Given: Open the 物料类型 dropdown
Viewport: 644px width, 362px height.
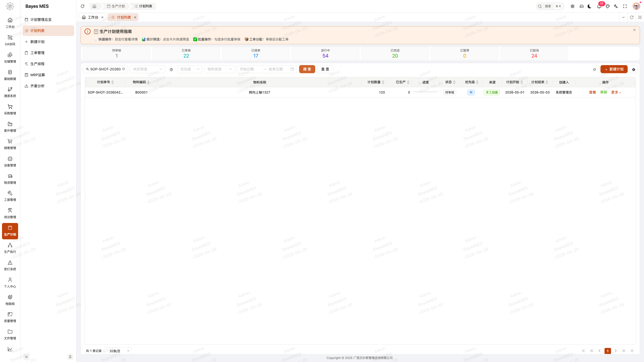Looking at the screenshot, I should 220,69.
